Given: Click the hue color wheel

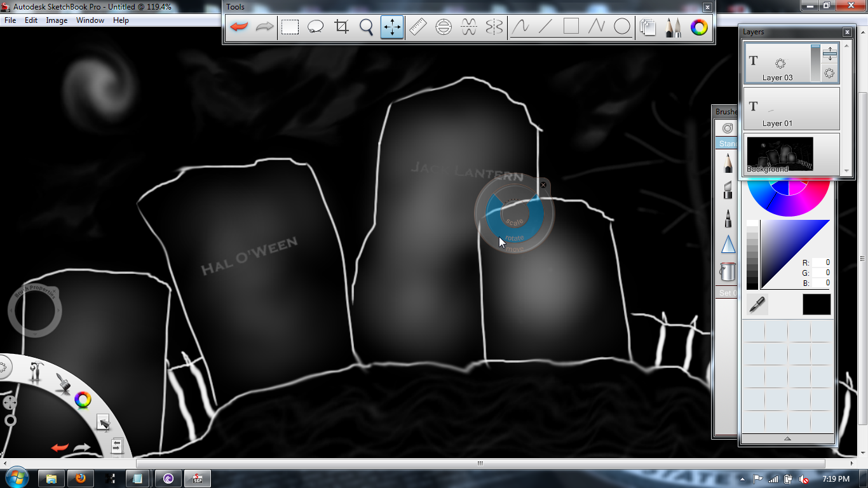Looking at the screenshot, I should pyautogui.click(x=789, y=198).
